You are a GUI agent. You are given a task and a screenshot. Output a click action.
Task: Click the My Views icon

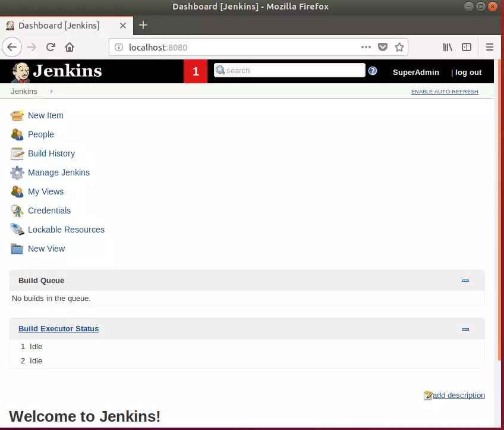coord(17,192)
